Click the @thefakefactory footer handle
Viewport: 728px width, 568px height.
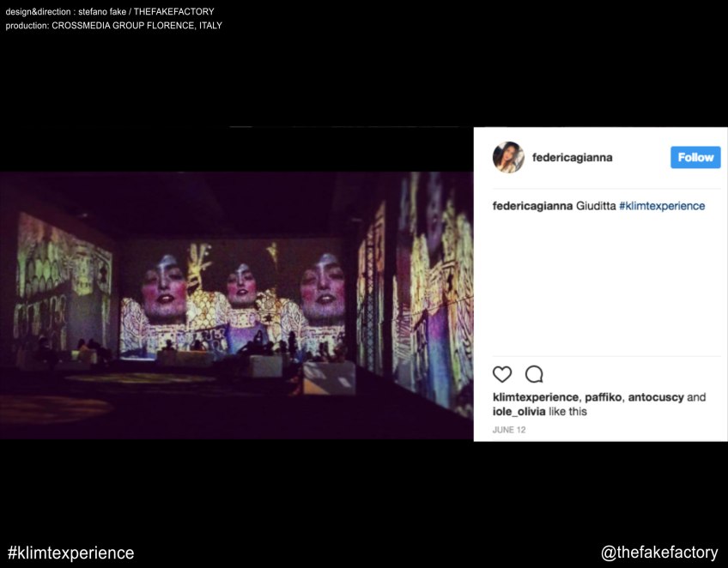[x=659, y=553]
